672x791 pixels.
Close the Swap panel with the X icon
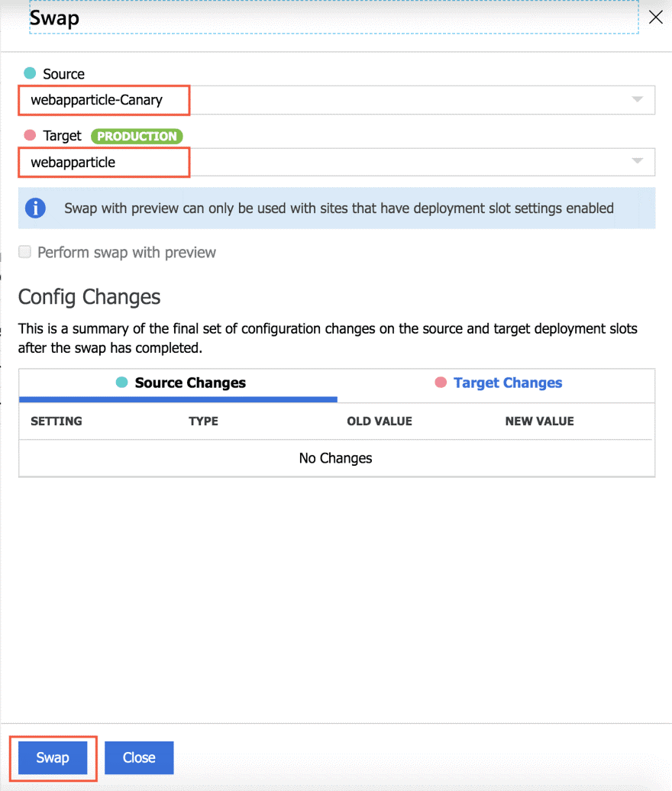[655, 18]
